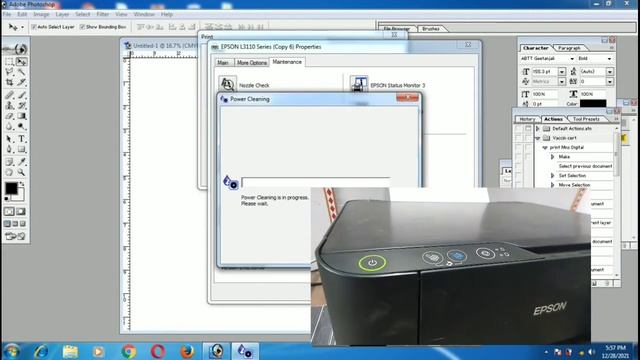Screen dimensions: 640x360
Task: Select the Magic Wand tool
Action: 21,72
